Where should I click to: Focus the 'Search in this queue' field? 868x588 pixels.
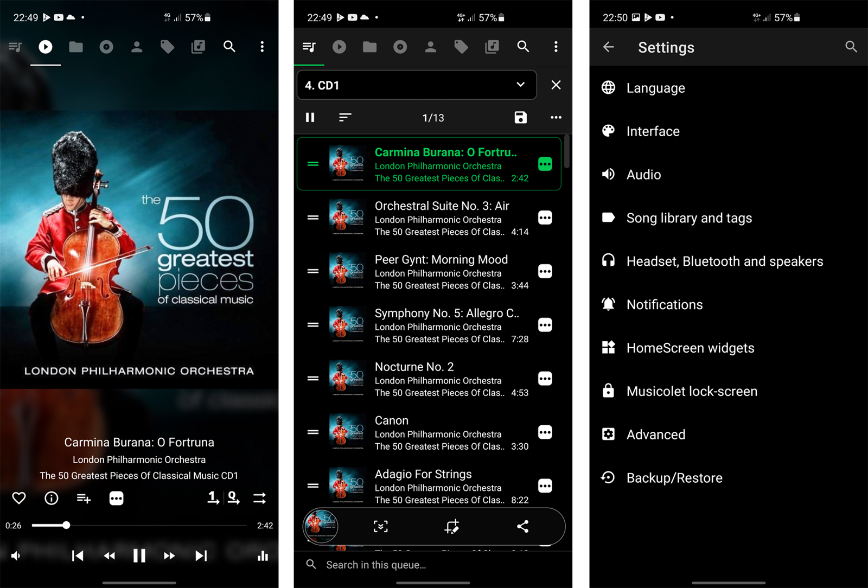point(433,565)
